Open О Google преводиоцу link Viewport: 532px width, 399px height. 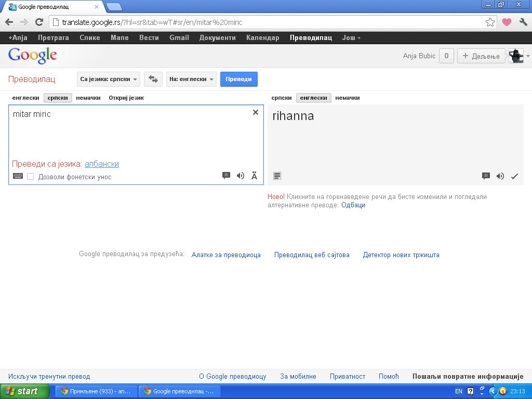[x=232, y=376]
